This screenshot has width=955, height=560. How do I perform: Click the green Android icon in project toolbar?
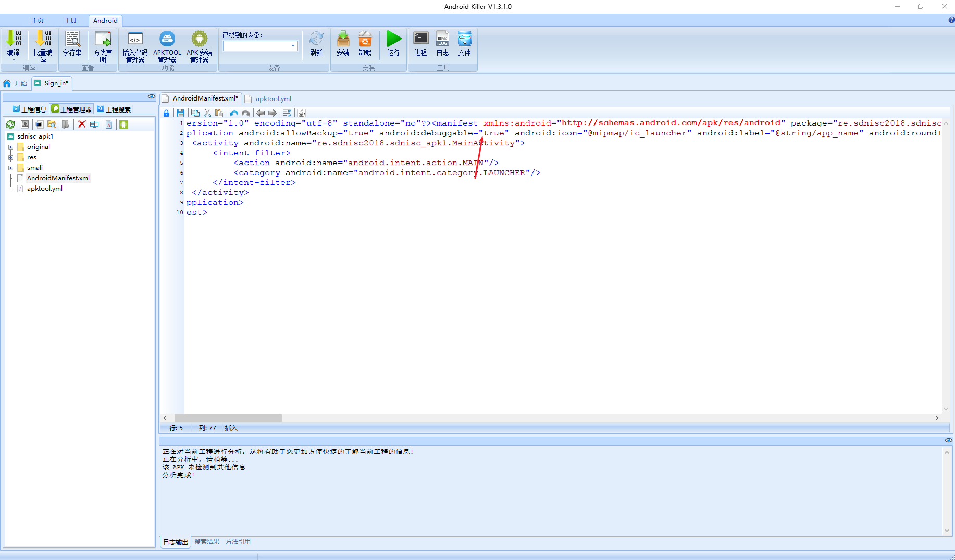pos(123,125)
